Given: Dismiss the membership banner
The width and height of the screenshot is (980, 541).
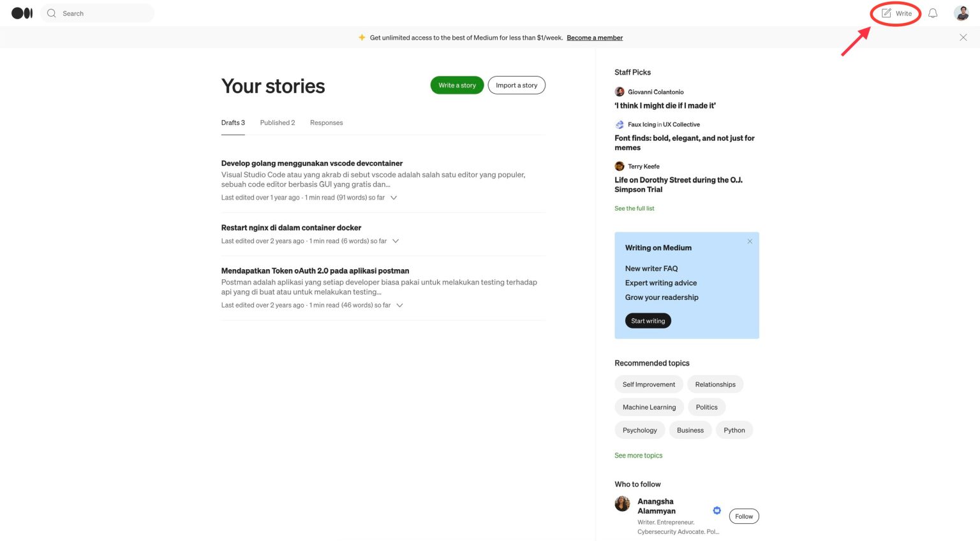Looking at the screenshot, I should [x=963, y=38].
